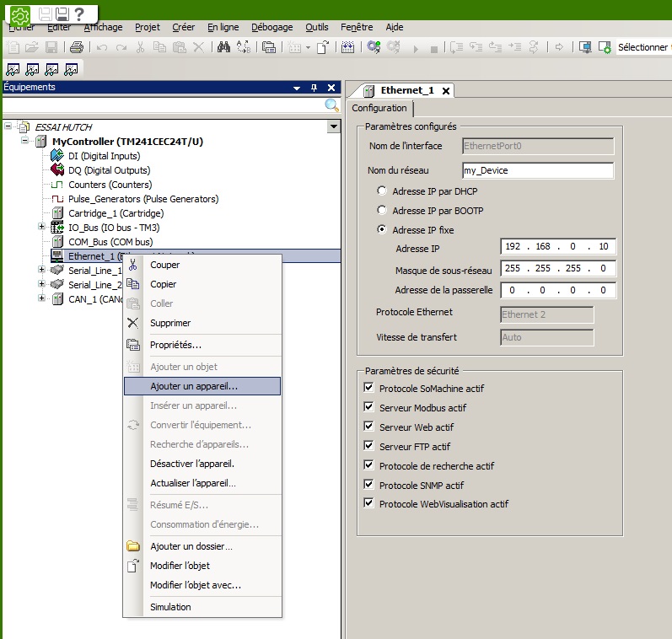Open the dropdown arrow in device tree header

tap(334, 126)
